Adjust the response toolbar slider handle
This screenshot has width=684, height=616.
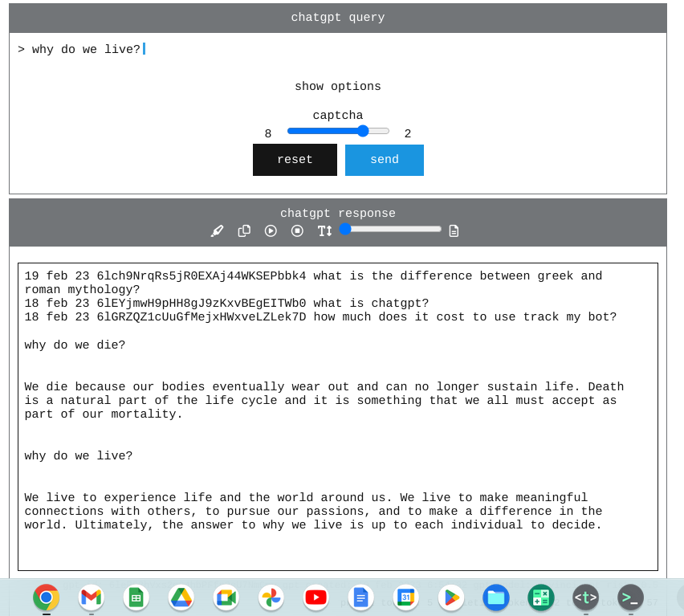(345, 229)
